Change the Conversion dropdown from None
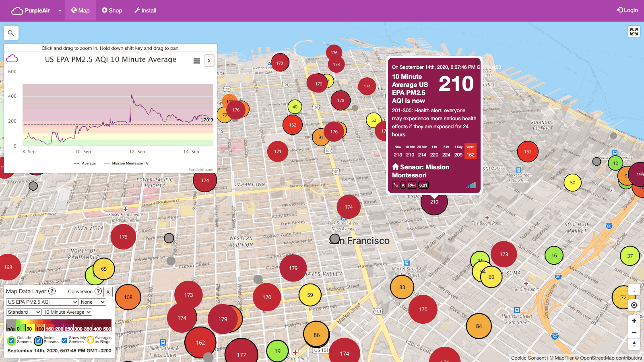Viewport: 644px width, 362px height. click(x=93, y=302)
